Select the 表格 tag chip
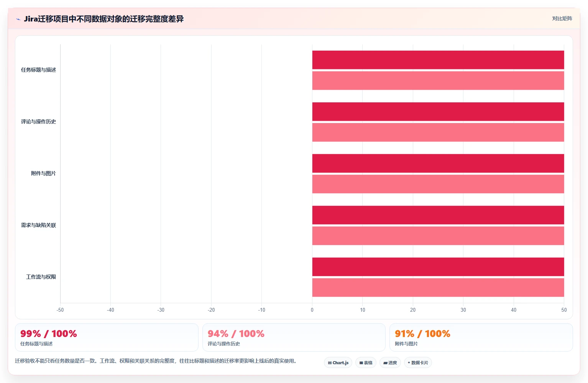588x383 pixels. pyautogui.click(x=366, y=363)
